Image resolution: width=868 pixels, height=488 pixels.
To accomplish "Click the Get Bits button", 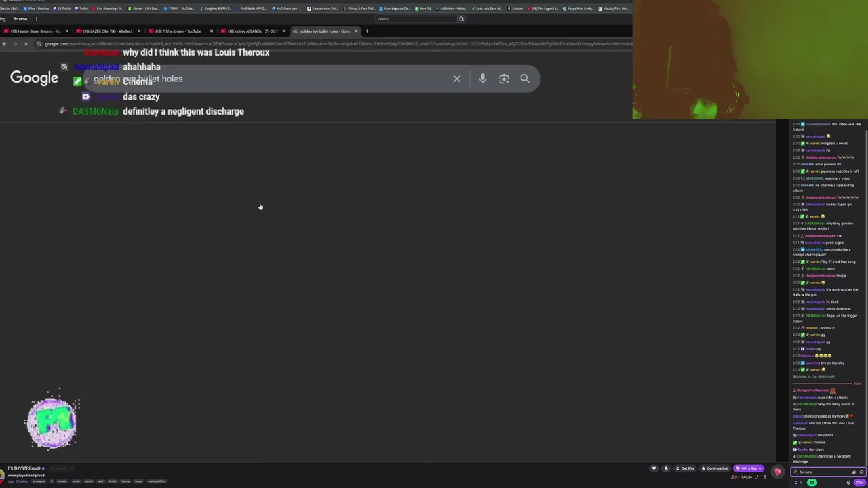I will 686,468.
